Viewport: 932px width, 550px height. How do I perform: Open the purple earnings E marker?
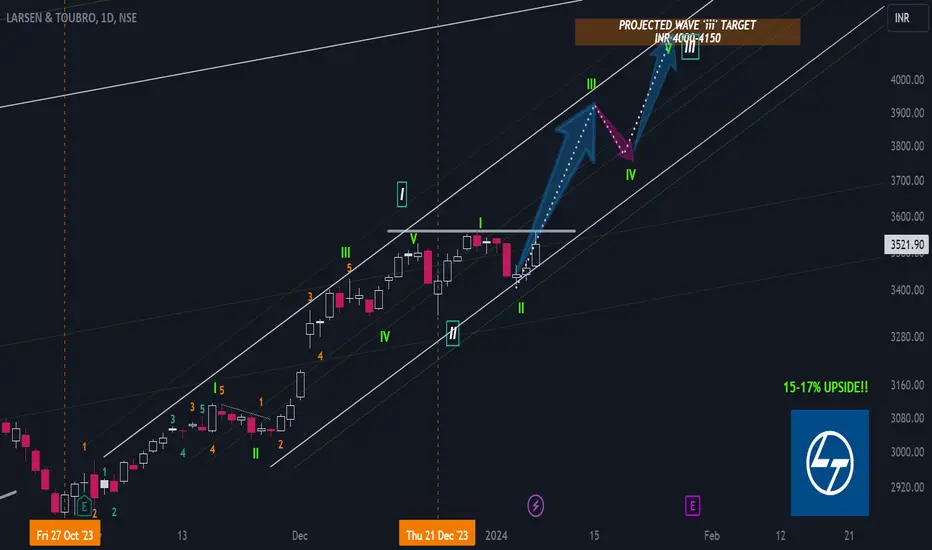point(692,506)
